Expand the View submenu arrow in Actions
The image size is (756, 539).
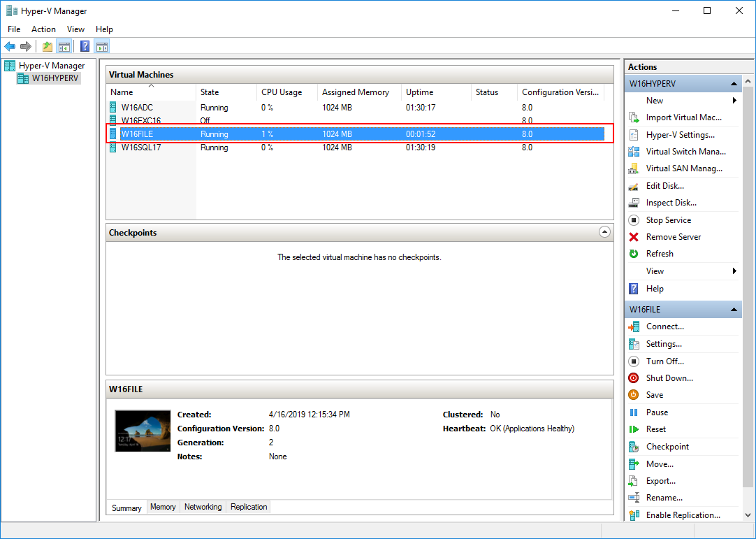(734, 271)
